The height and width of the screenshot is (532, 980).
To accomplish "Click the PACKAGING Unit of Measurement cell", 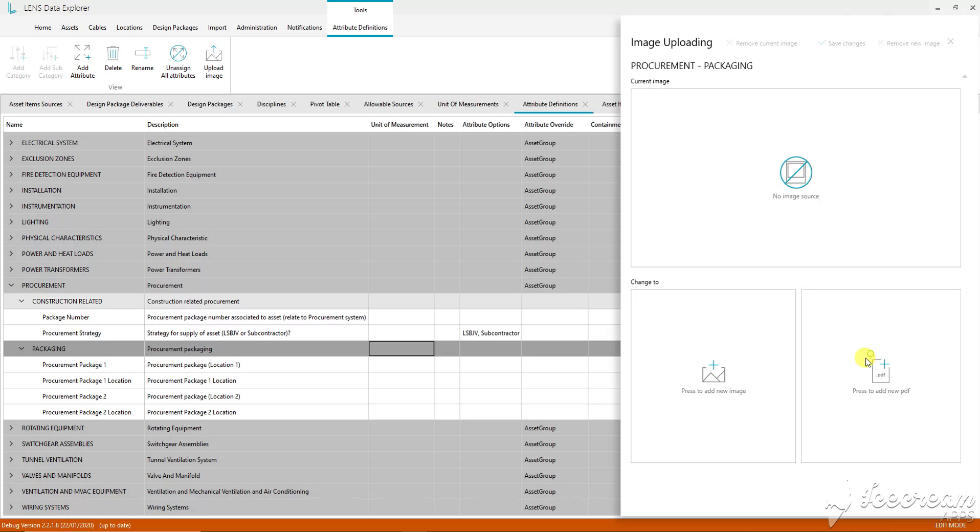I will pos(402,349).
